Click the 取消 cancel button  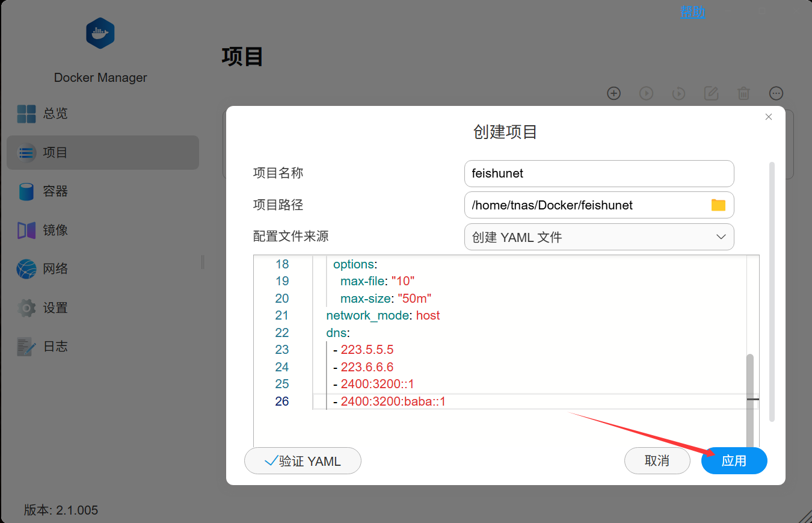click(657, 461)
